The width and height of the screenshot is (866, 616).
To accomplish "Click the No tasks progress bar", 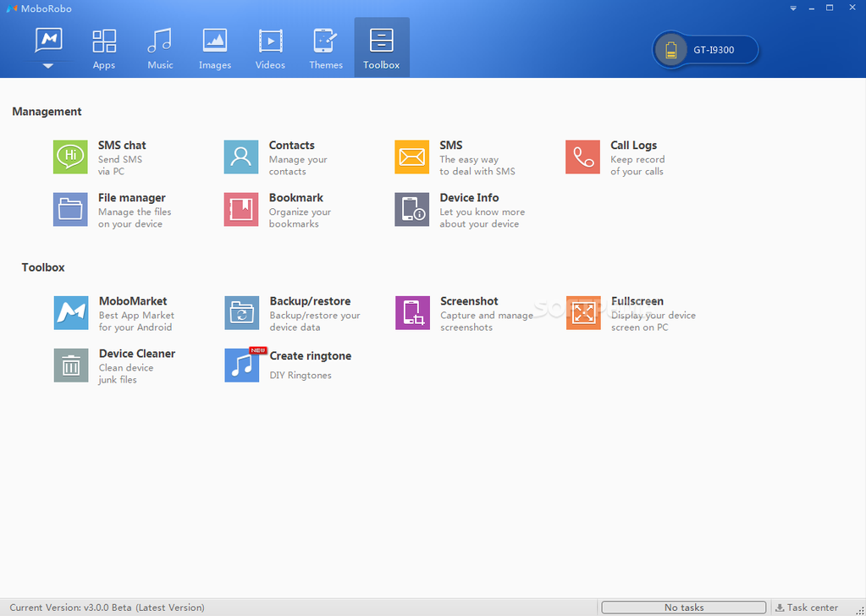I will tap(683, 608).
